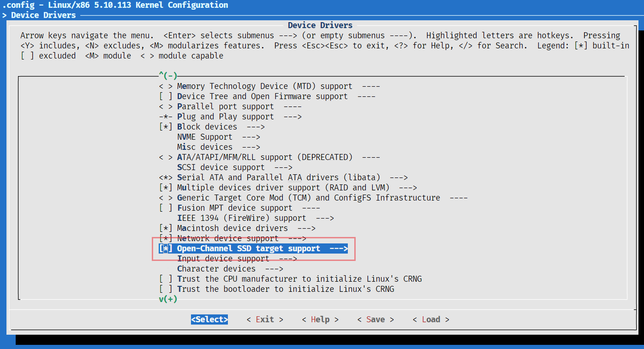This screenshot has height=349, width=644.
Task: Expand IEEE 1394 (FireWire) support
Action: tap(255, 218)
